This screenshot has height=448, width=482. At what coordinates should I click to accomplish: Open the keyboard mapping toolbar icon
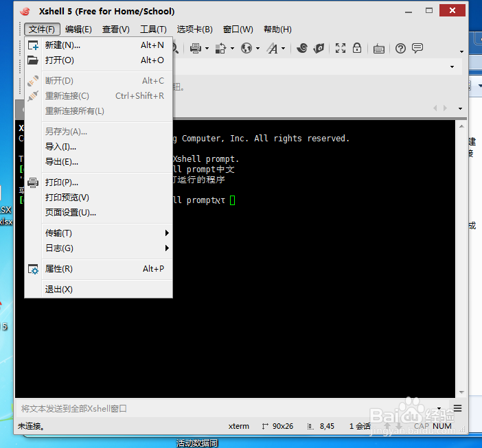pyautogui.click(x=379, y=49)
